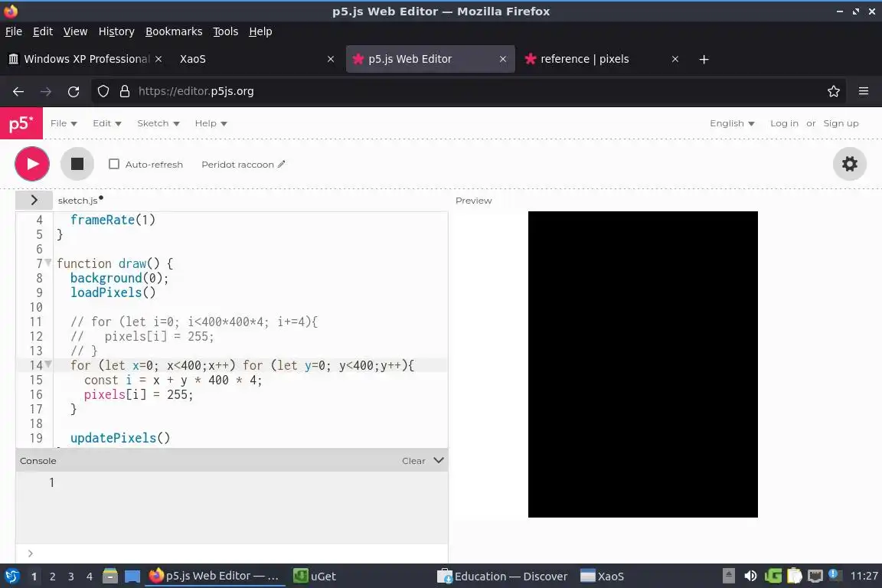882x588 pixels.
Task: Open the network monitor tray icon
Action: click(x=815, y=576)
